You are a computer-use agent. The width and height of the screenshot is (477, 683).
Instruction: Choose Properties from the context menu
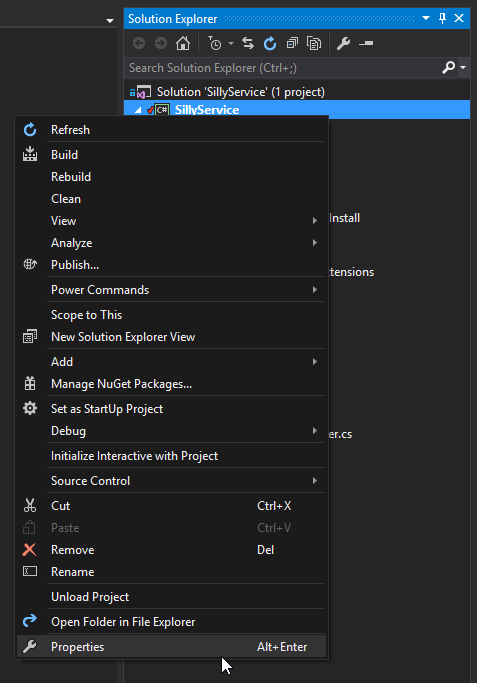[x=171, y=647]
